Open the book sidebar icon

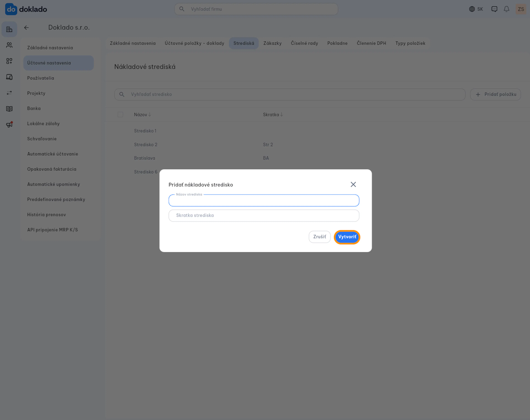click(x=9, y=109)
